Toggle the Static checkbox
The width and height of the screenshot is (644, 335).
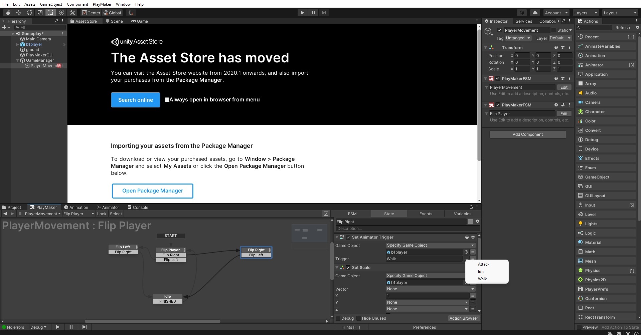pos(554,30)
